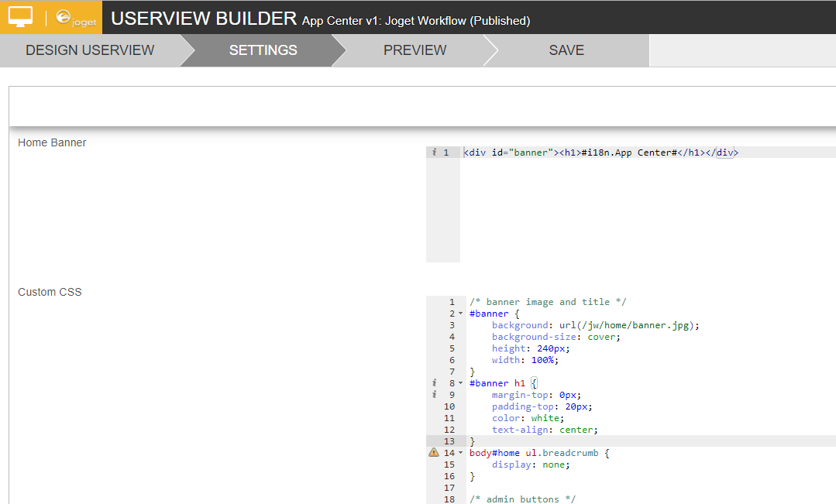Open the Design Userview step
Viewport: 836px width, 504px height.
point(90,50)
